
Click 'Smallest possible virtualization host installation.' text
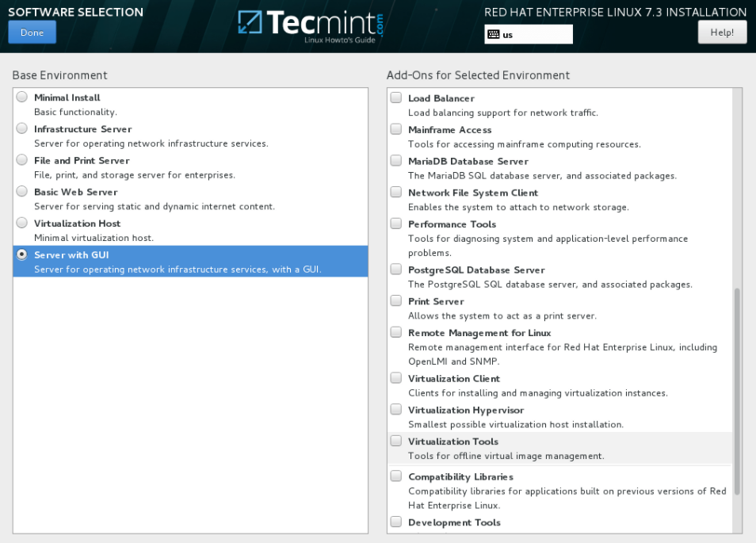(516, 424)
